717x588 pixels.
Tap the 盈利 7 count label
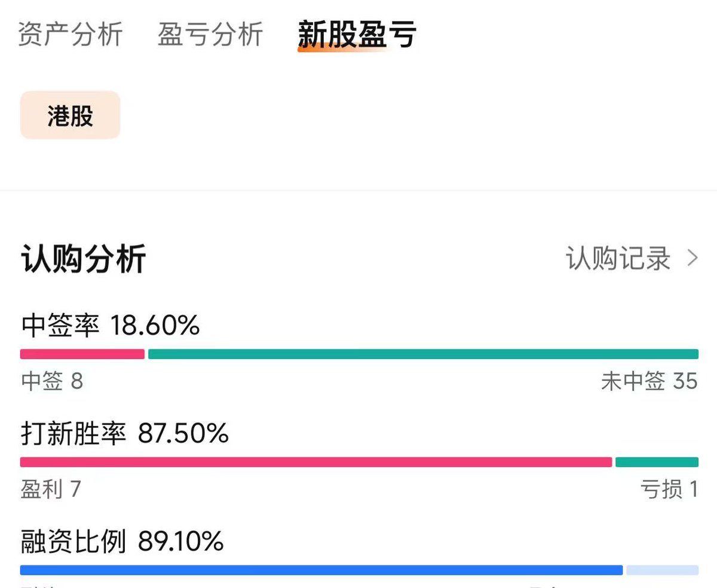pyautogui.click(x=51, y=489)
